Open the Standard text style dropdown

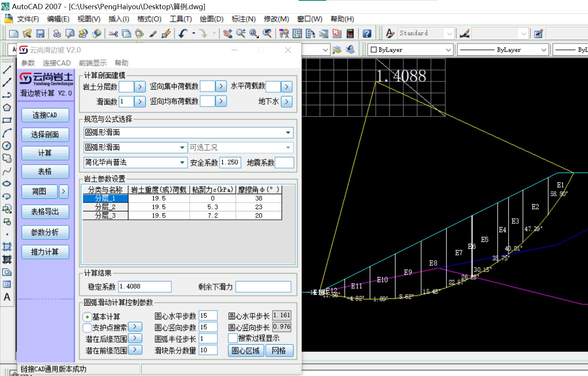point(449,34)
